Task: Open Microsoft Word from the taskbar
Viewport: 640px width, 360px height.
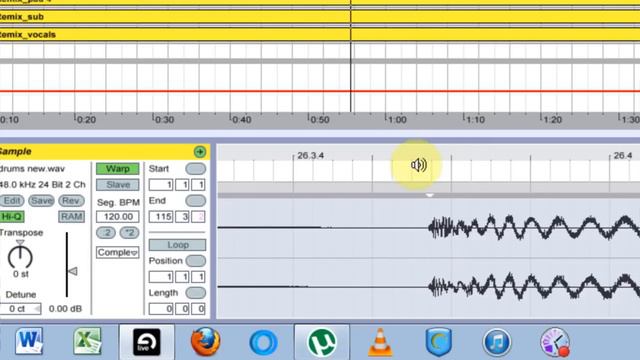Action: (29, 341)
